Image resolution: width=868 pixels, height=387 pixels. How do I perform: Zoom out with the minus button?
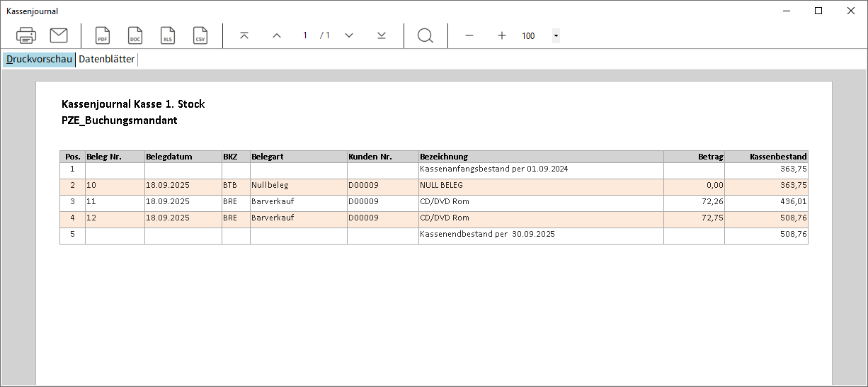469,35
